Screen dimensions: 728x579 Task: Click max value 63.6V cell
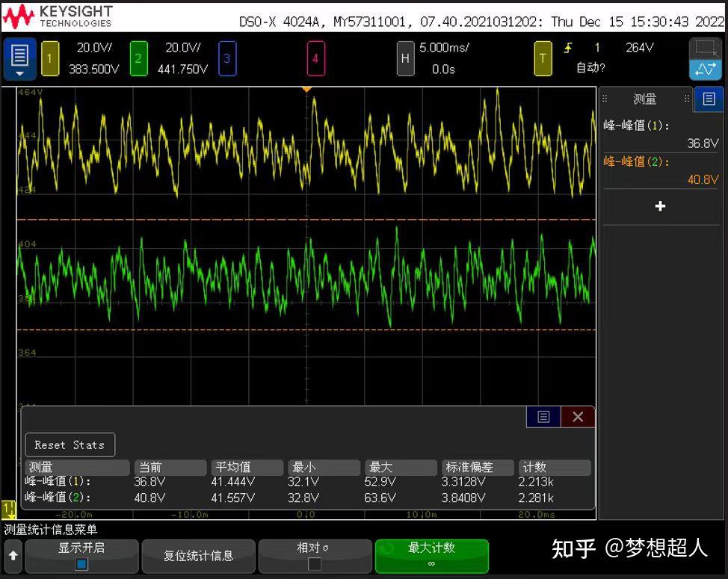click(x=380, y=498)
